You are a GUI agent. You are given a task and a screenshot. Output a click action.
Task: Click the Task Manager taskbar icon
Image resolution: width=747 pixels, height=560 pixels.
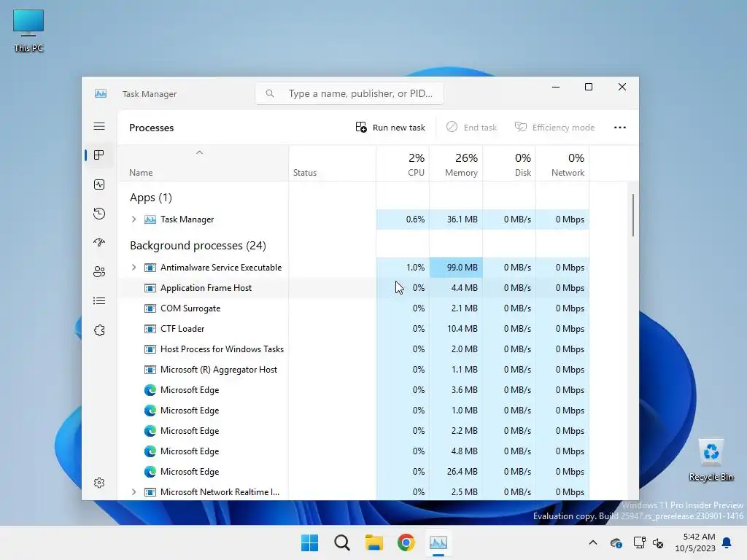[x=438, y=542]
